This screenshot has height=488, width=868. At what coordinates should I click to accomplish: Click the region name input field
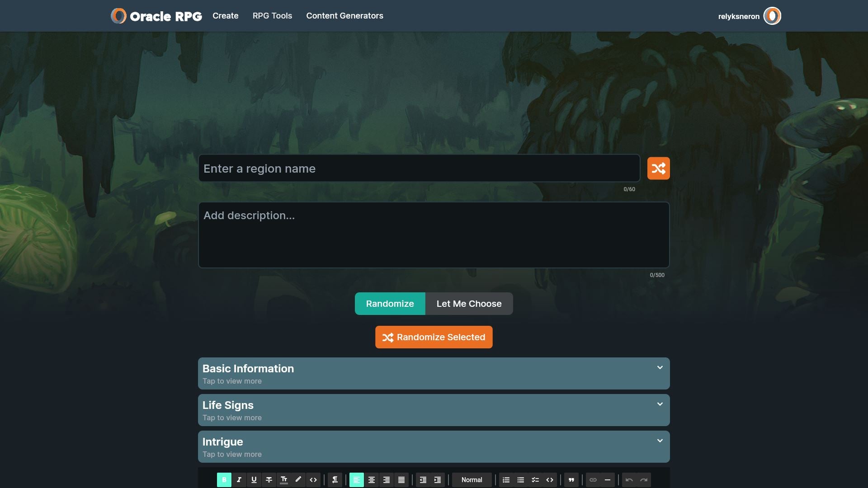(x=419, y=169)
